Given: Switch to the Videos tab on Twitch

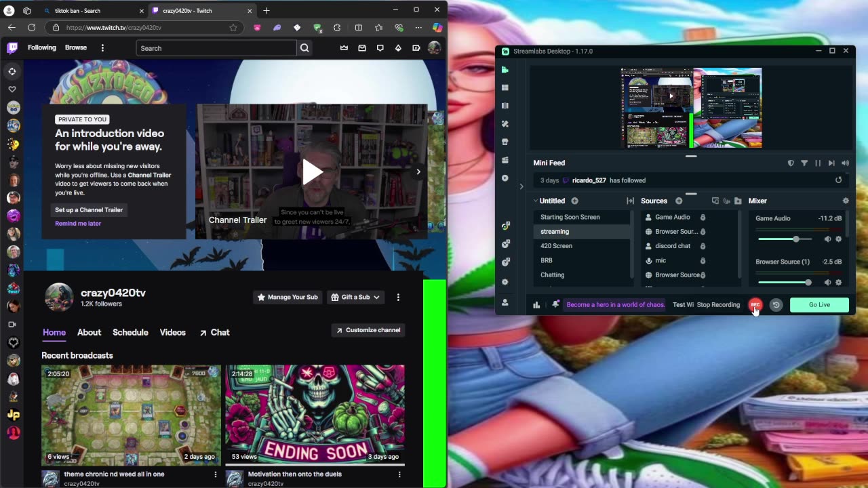Looking at the screenshot, I should 172,332.
